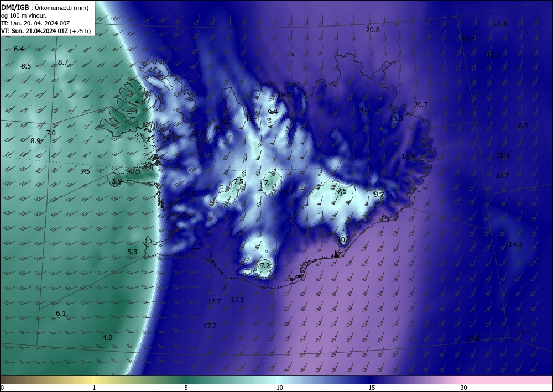
Task: Click the 16.7 value on the map
Action: click(x=502, y=175)
